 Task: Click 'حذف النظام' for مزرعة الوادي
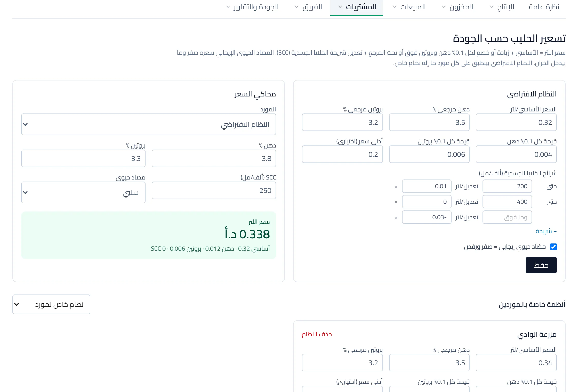[x=317, y=334]
